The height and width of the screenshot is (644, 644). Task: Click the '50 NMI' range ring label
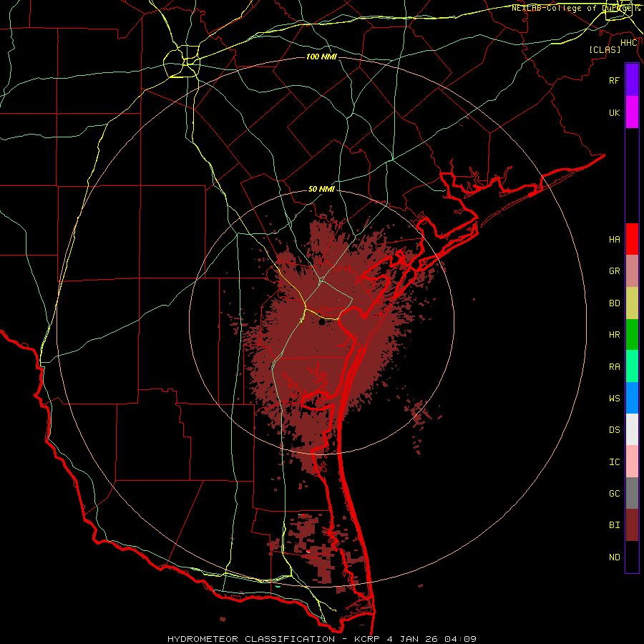[321, 189]
